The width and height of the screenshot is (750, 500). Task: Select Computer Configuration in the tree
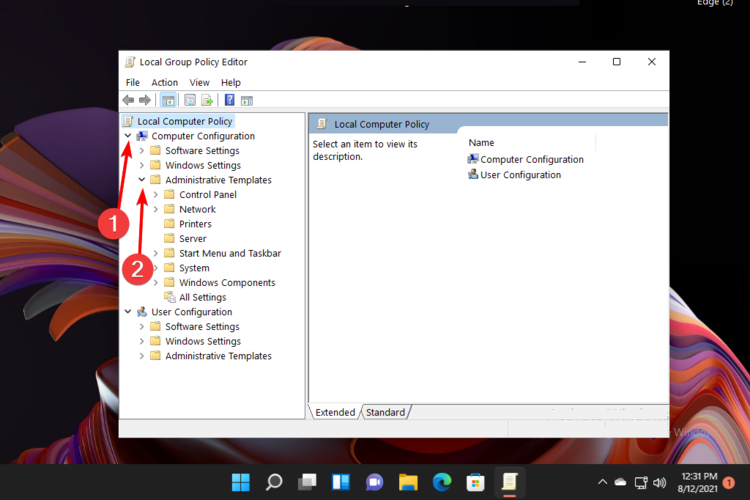[203, 136]
